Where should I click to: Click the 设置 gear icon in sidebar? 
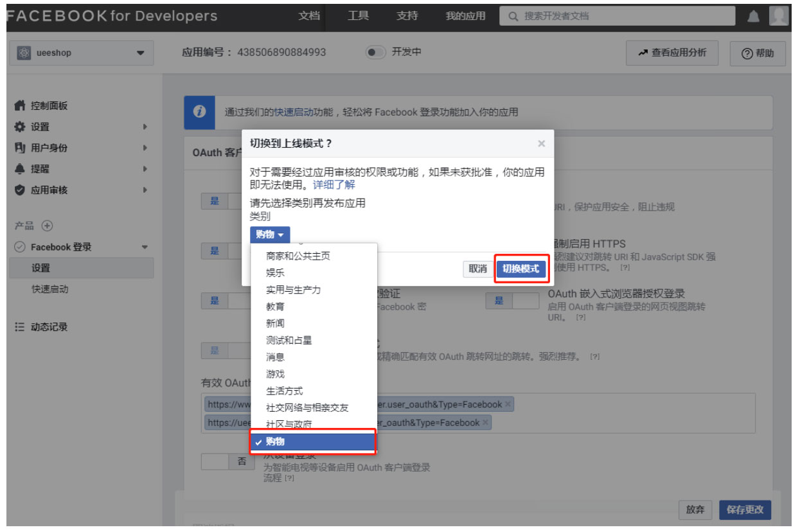tap(20, 127)
